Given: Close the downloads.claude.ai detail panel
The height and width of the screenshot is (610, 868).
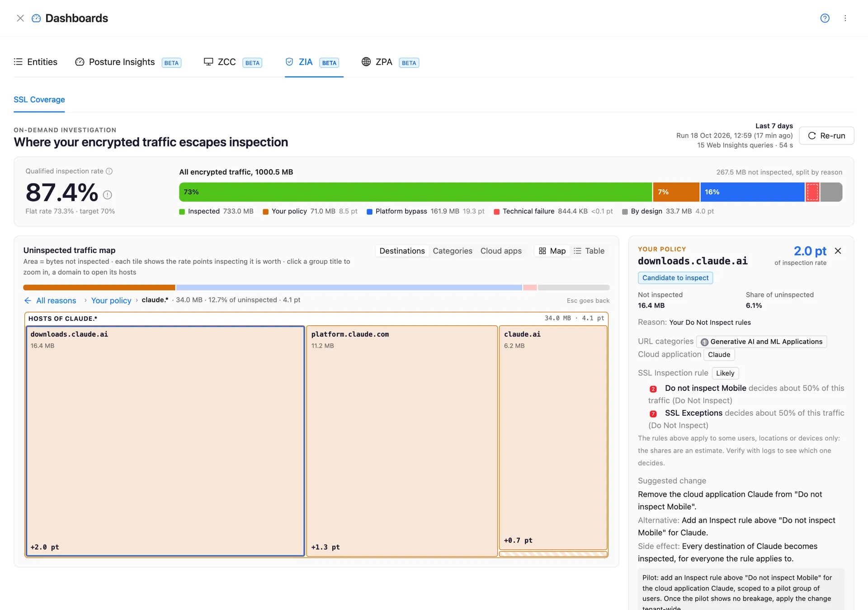Looking at the screenshot, I should pyautogui.click(x=838, y=251).
